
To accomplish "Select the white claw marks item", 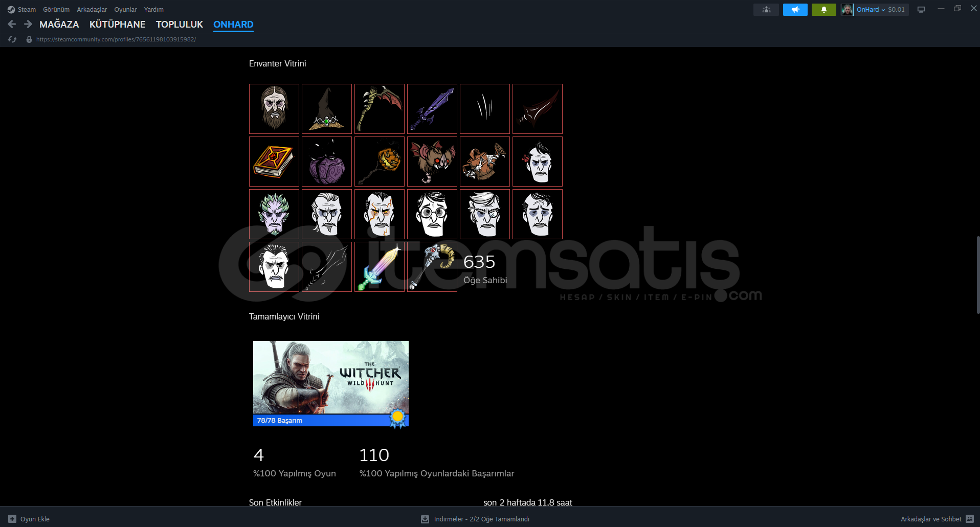I will [x=485, y=109].
